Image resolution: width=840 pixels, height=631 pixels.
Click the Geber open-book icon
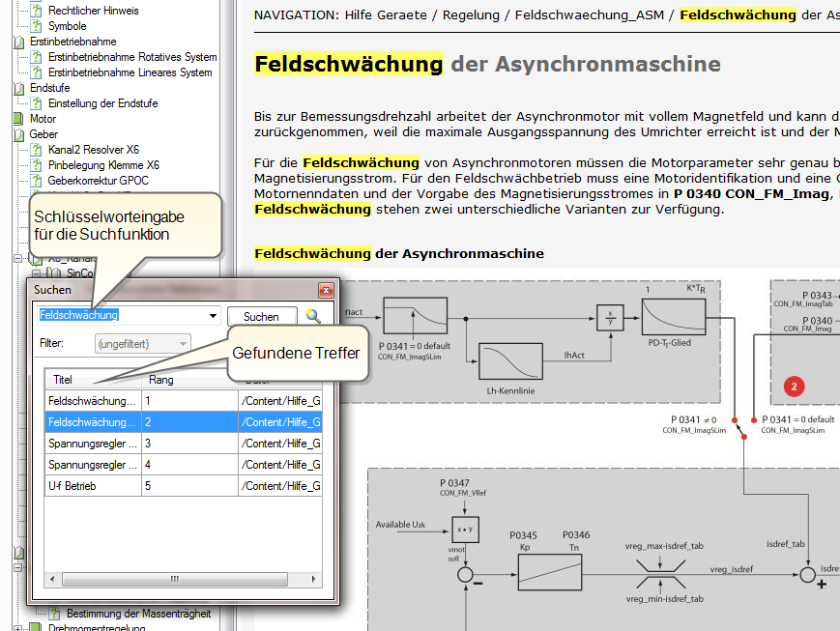click(x=21, y=134)
